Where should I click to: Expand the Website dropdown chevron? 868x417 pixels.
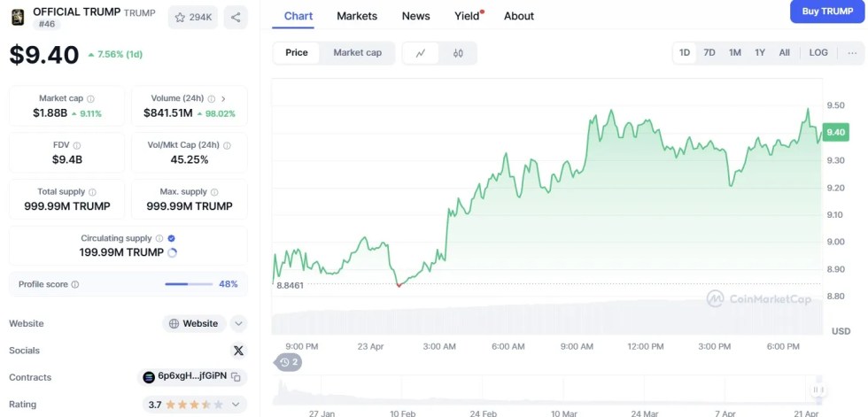239,324
